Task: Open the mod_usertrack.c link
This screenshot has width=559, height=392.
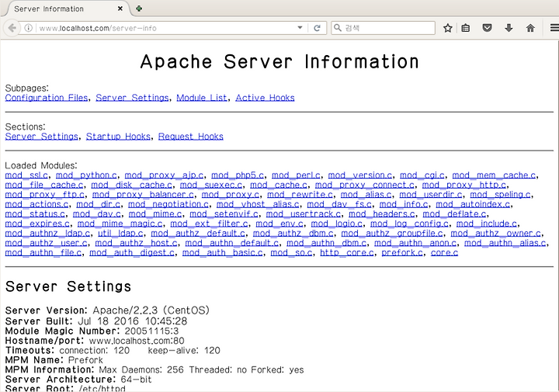Action: [304, 213]
